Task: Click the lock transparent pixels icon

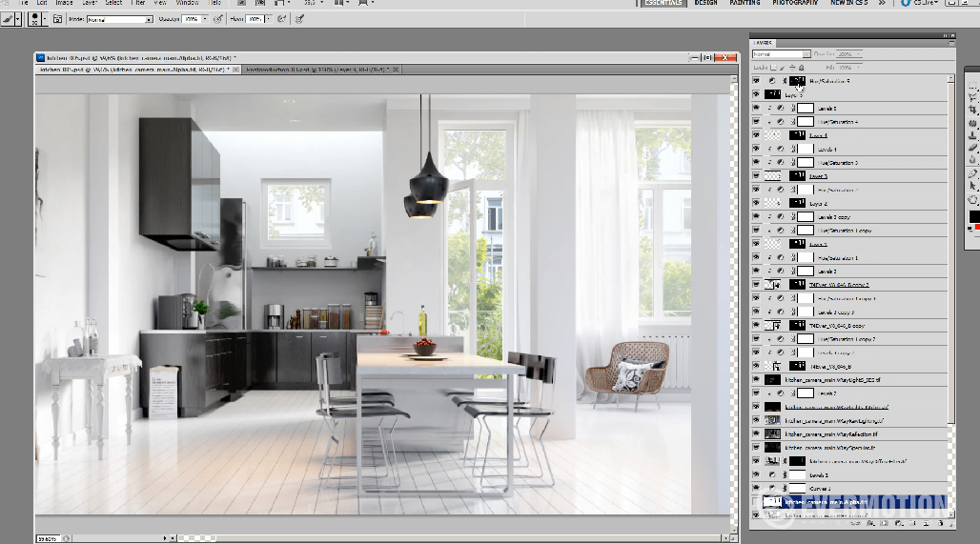Action: coord(773,68)
